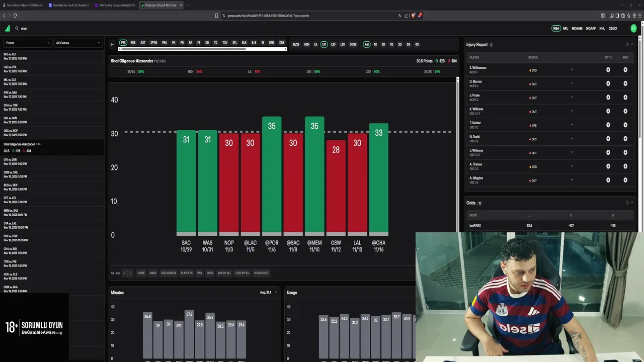
Task: Click the translate icon in address bar
Action: coord(399,16)
